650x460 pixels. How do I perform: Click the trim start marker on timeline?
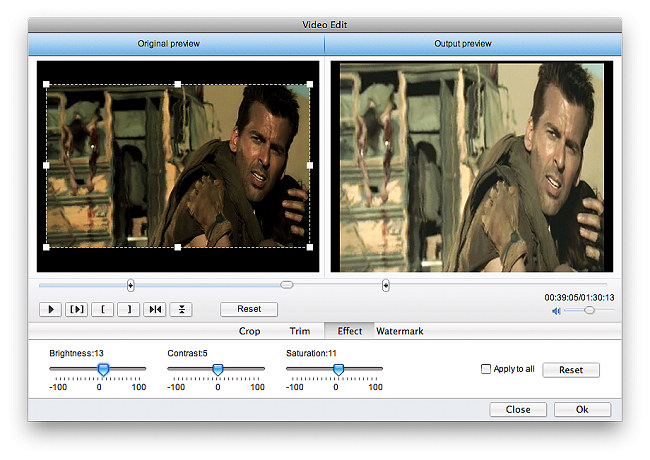(131, 285)
